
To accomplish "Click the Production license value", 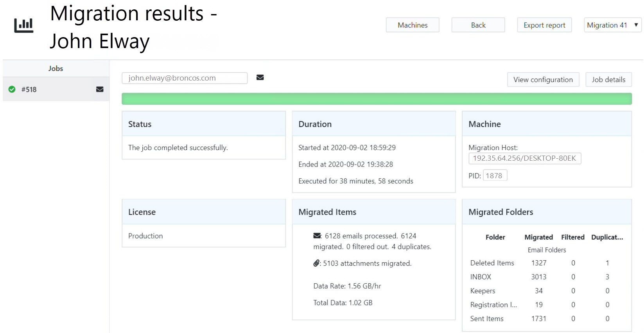I will [x=145, y=236].
